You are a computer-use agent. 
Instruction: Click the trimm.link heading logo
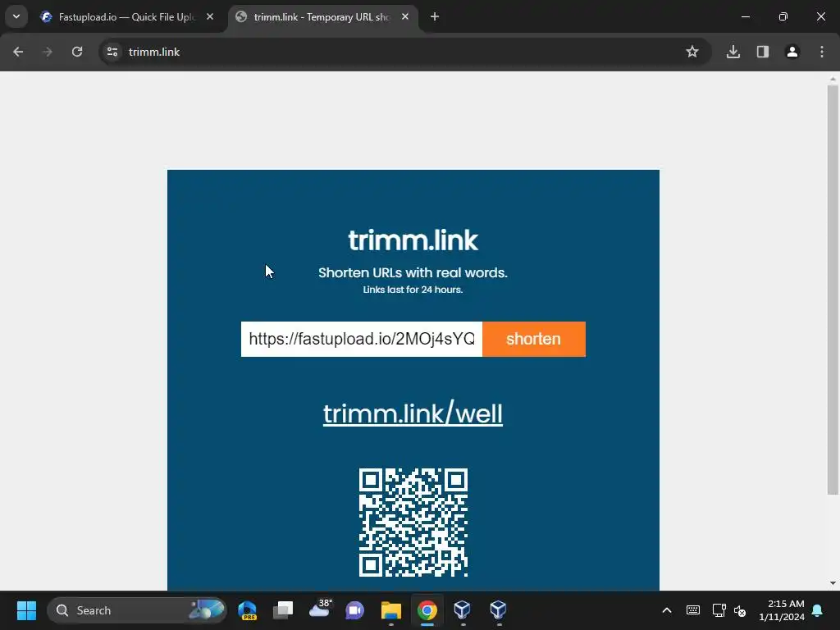click(x=413, y=240)
